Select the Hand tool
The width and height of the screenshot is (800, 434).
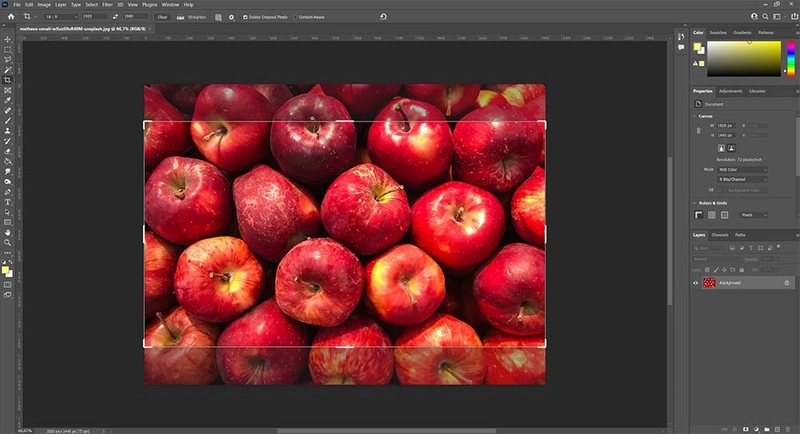[8, 233]
